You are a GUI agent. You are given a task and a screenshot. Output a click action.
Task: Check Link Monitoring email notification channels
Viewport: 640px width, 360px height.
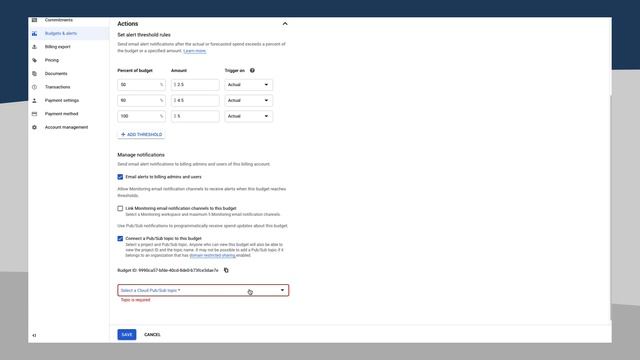pyautogui.click(x=120, y=209)
